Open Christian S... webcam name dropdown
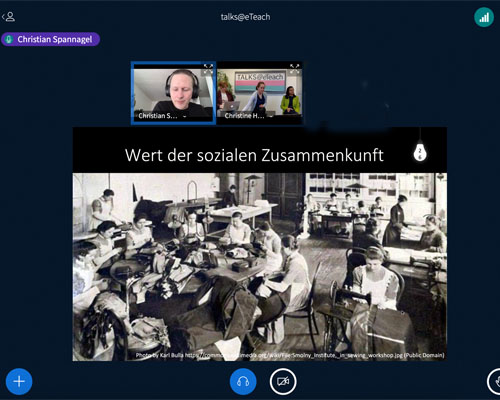 pyautogui.click(x=161, y=116)
